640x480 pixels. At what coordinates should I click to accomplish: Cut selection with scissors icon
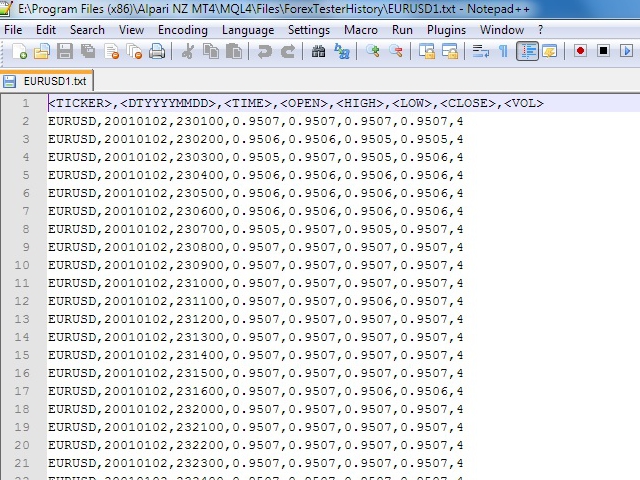click(187, 51)
